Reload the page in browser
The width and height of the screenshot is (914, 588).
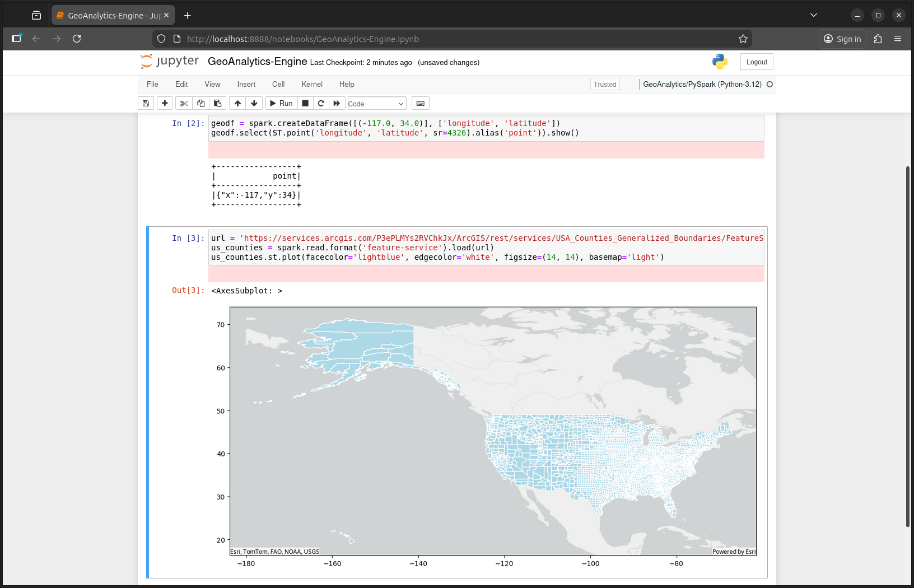coord(77,39)
